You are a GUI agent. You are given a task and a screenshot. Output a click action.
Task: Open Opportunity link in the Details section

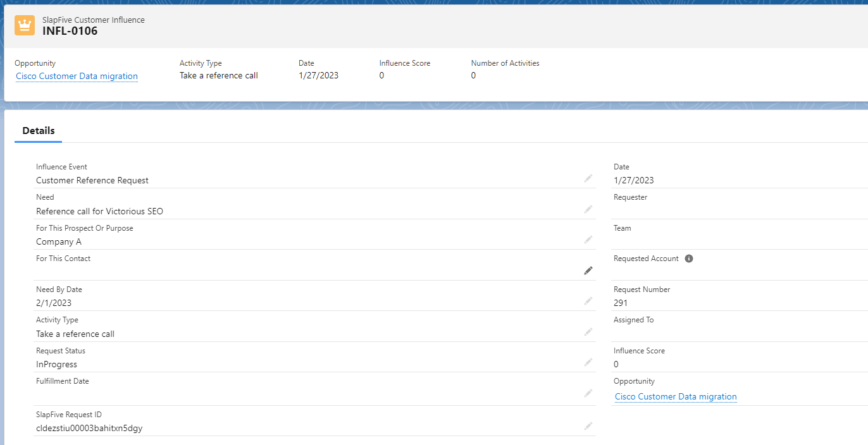tap(676, 397)
